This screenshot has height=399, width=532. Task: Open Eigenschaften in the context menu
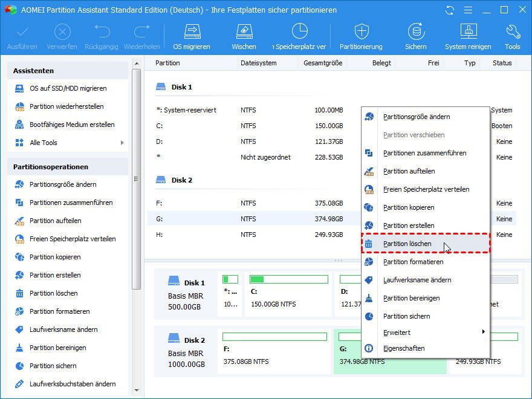(x=403, y=348)
